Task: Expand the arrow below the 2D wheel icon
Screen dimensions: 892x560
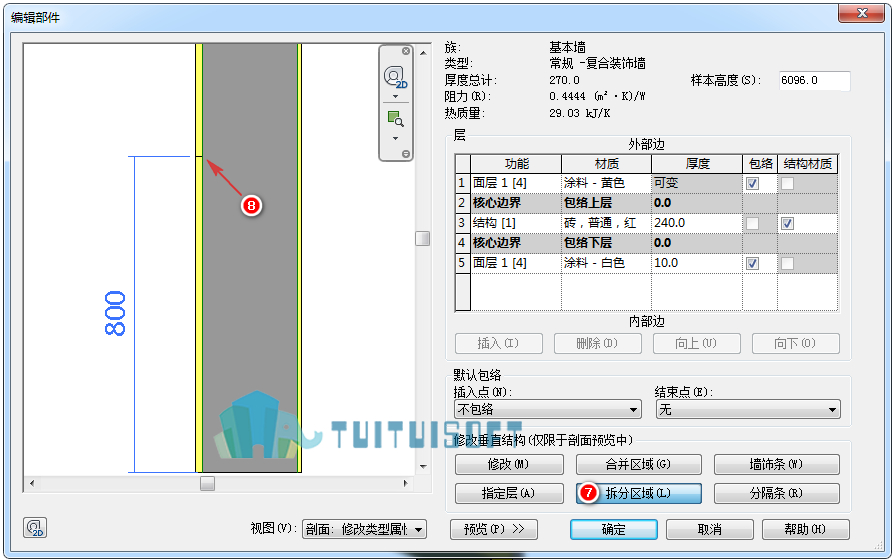Action: [395, 96]
